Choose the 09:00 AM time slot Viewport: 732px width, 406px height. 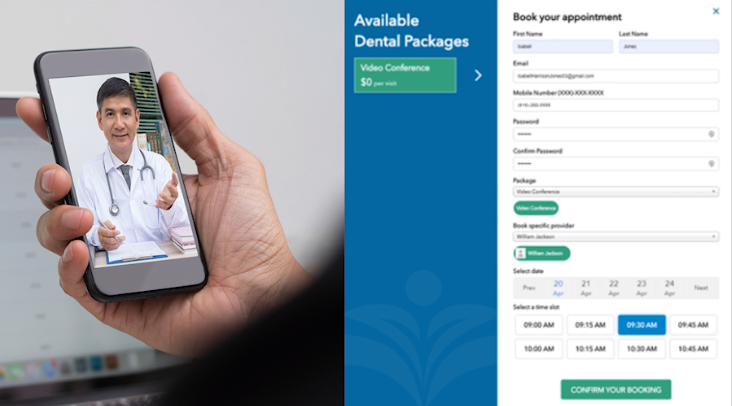539,325
